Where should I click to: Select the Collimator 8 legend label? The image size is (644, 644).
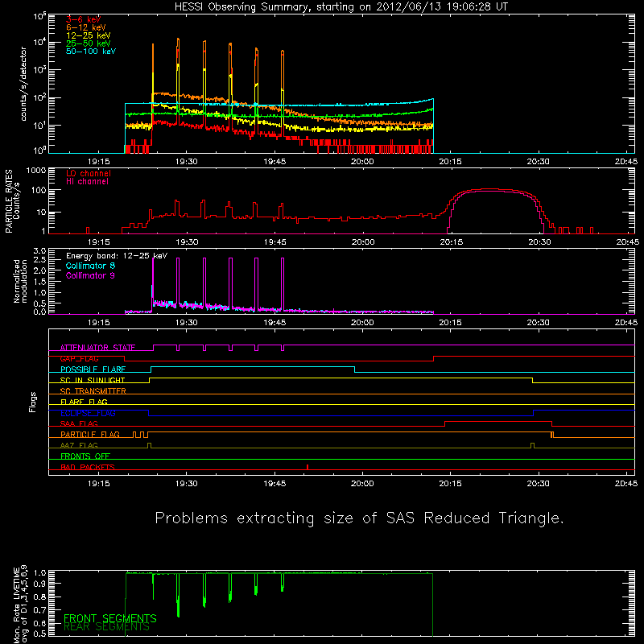[x=90, y=266]
